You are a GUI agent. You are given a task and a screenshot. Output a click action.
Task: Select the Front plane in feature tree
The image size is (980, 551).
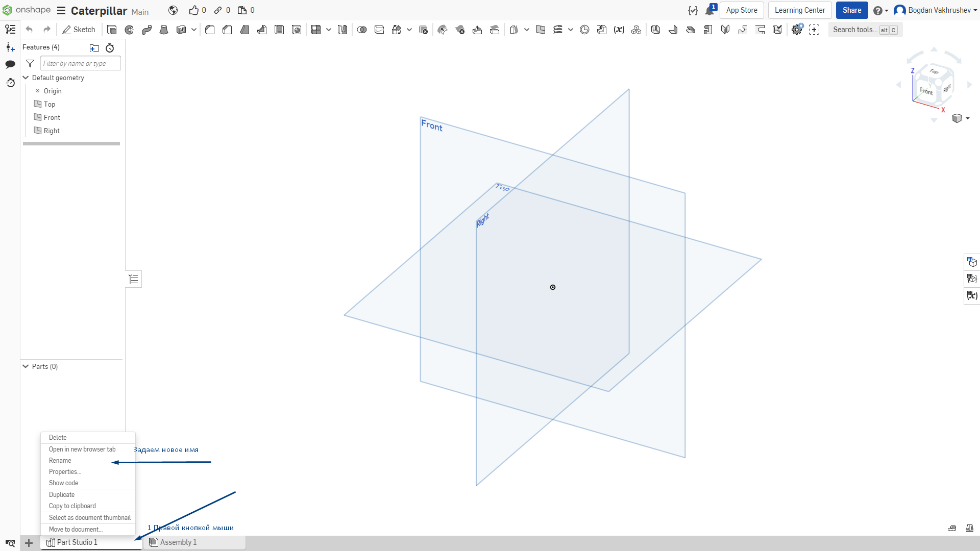pyautogui.click(x=52, y=117)
